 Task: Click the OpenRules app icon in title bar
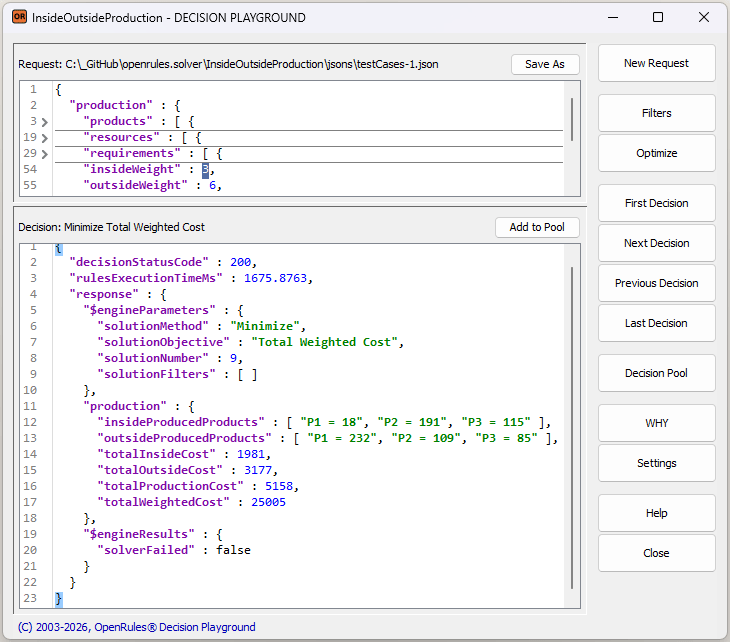pyautogui.click(x=19, y=17)
